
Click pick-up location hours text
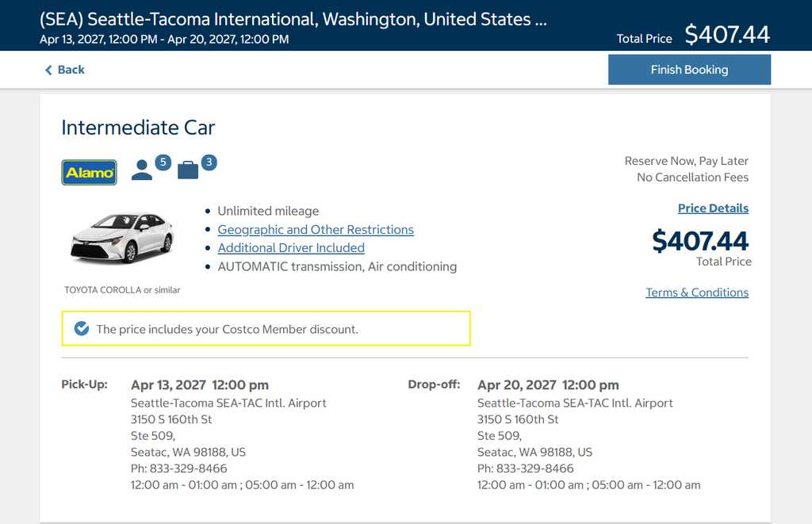pos(243,485)
